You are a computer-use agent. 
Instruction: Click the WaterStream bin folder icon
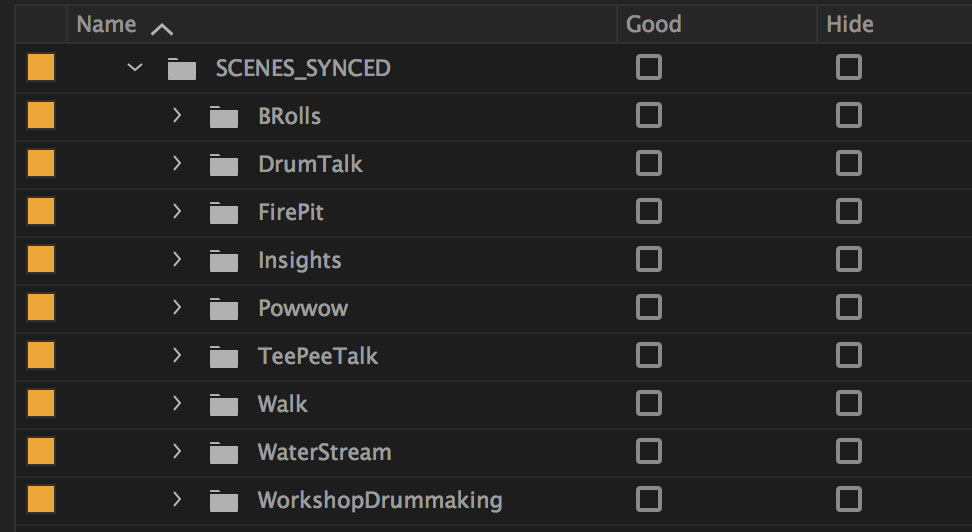[224, 453]
